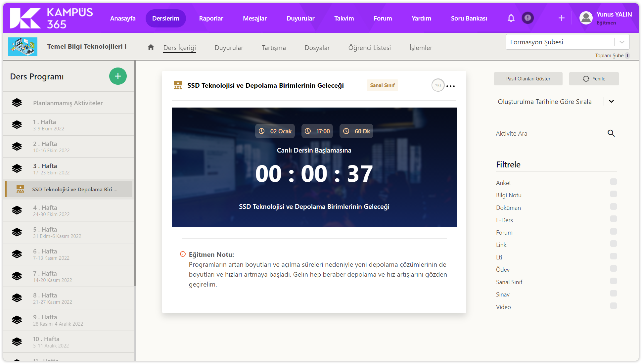This screenshot has height=364, width=642.
Task: Open the Formasyon Şubesi dropdown
Action: point(567,42)
